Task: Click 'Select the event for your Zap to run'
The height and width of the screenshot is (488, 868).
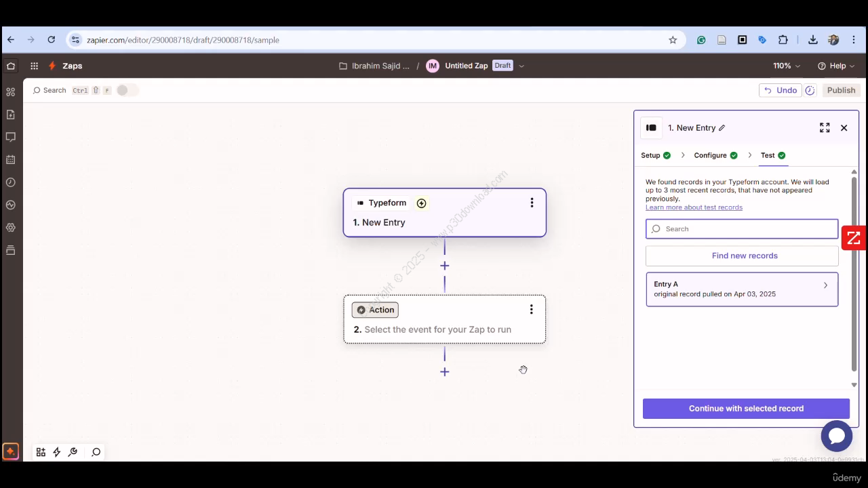Action: (x=438, y=329)
